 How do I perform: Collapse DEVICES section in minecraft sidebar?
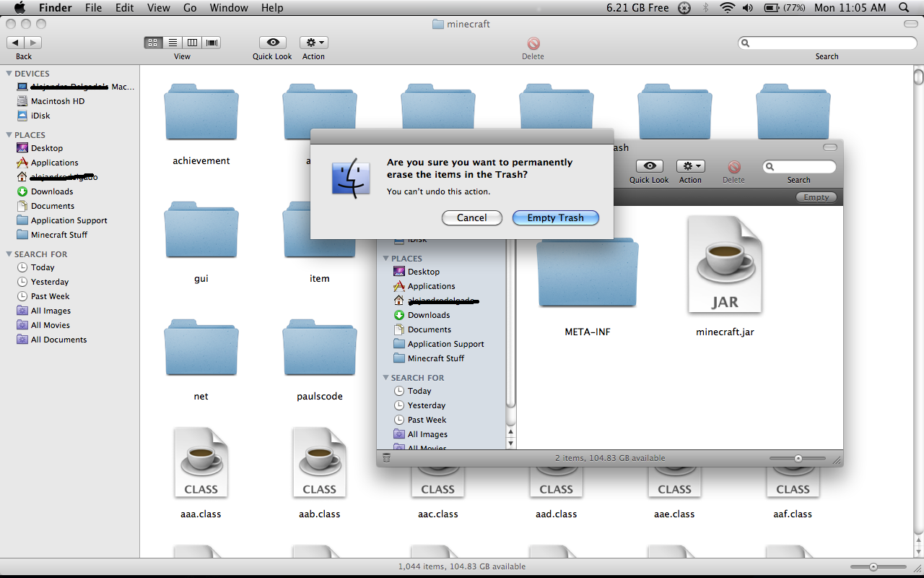(9, 74)
